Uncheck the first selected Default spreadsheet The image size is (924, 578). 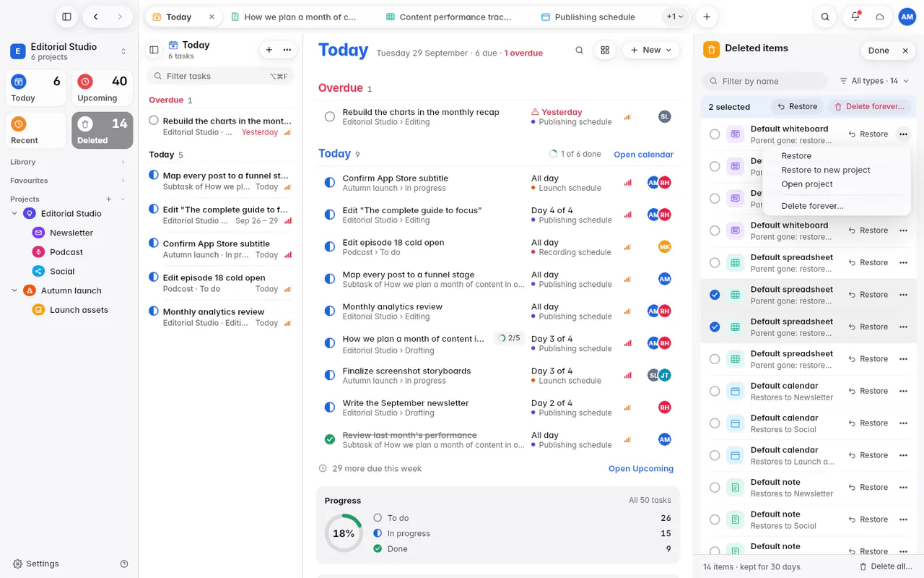[x=715, y=295]
